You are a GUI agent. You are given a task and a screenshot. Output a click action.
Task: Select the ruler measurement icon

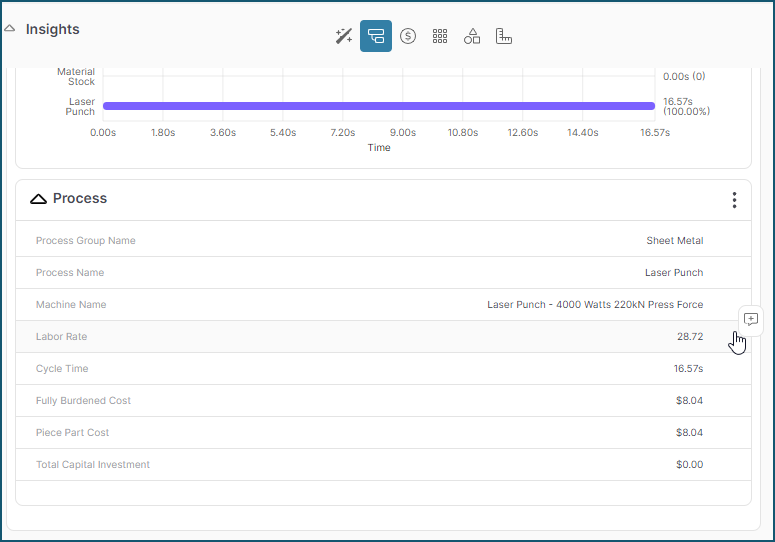click(x=504, y=36)
